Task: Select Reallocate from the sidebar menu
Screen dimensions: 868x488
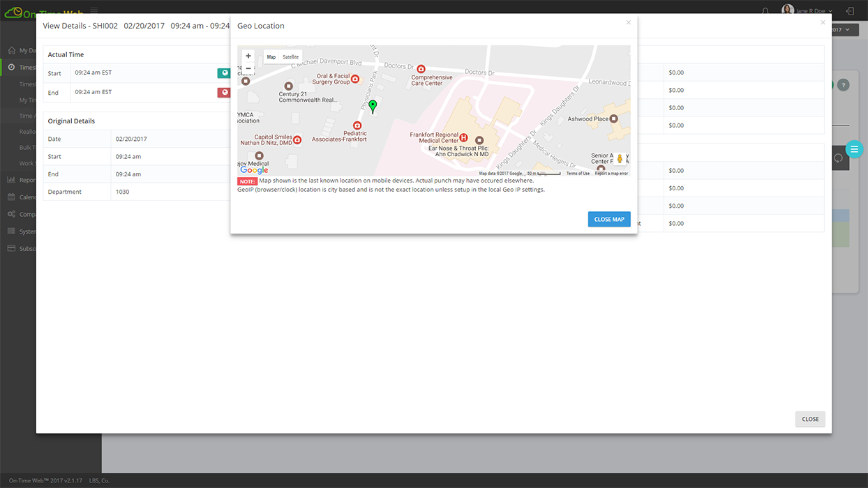Action: click(x=28, y=131)
